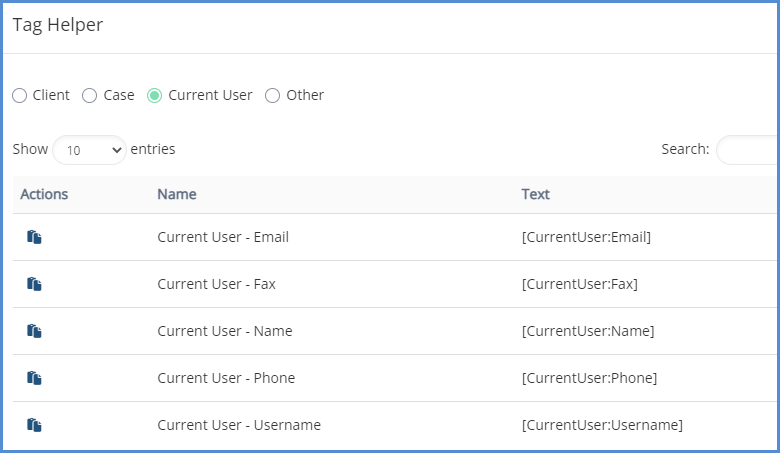Sort table by the Name column header
Viewport: 780px width, 453px height.
pos(177,194)
